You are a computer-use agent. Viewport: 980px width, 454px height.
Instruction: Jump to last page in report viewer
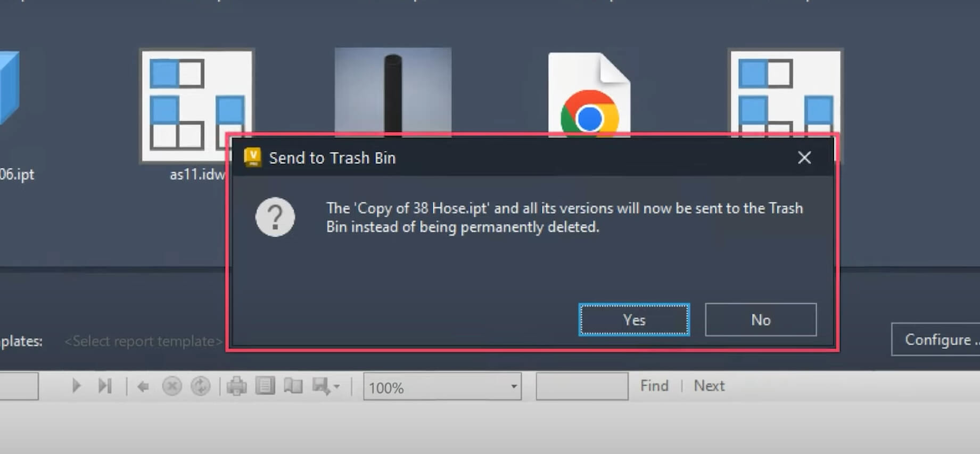point(105,386)
